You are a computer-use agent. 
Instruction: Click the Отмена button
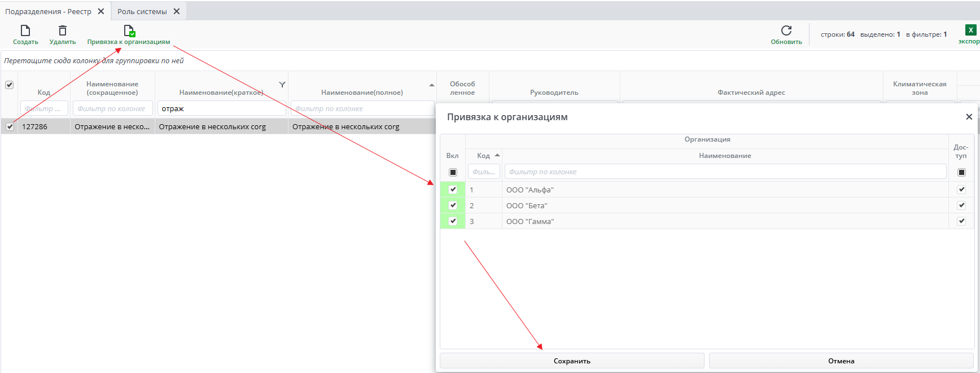tap(841, 361)
